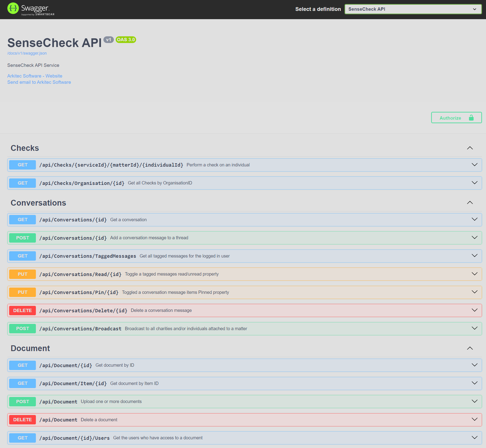
Task: Expand arrow for Document/{id}/Users endpoint
Action: [474, 438]
